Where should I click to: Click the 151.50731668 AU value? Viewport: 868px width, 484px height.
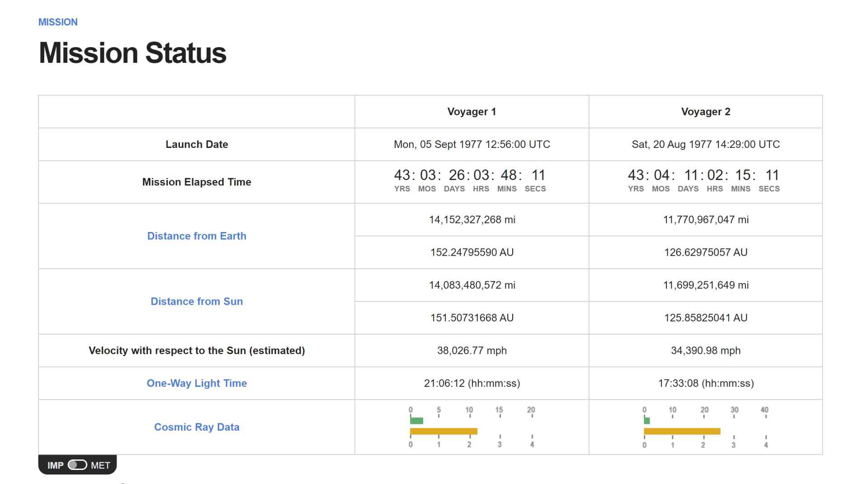[472, 318]
